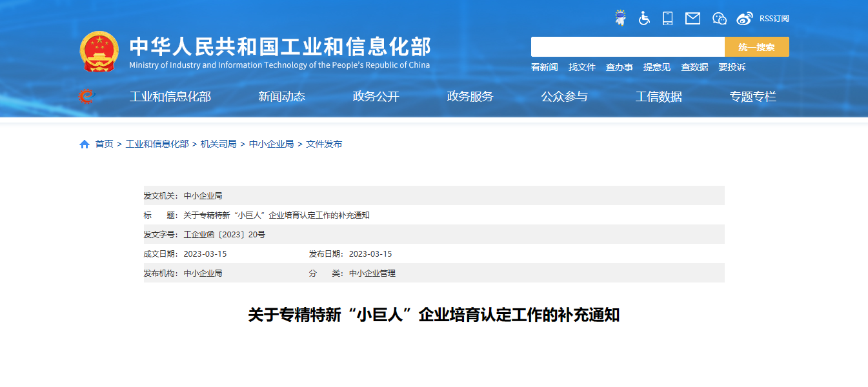Click the blue home icon in breadcrumb
The image size is (868, 387).
tap(85, 144)
